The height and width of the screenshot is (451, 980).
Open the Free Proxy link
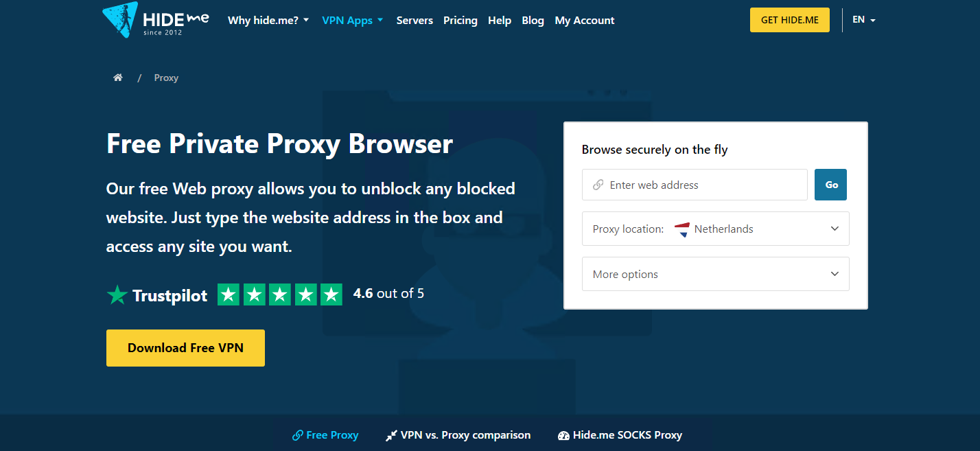tap(325, 435)
